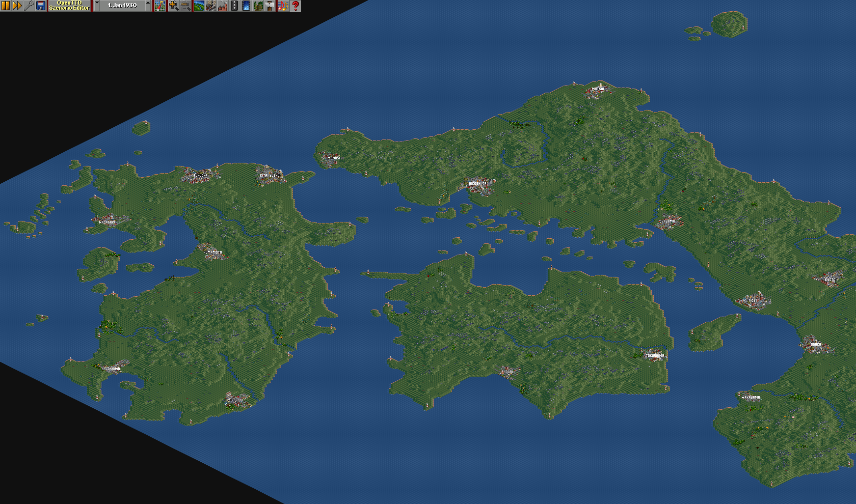Open the road construction tool
The width and height of the screenshot is (856, 504).
pyautogui.click(x=234, y=6)
